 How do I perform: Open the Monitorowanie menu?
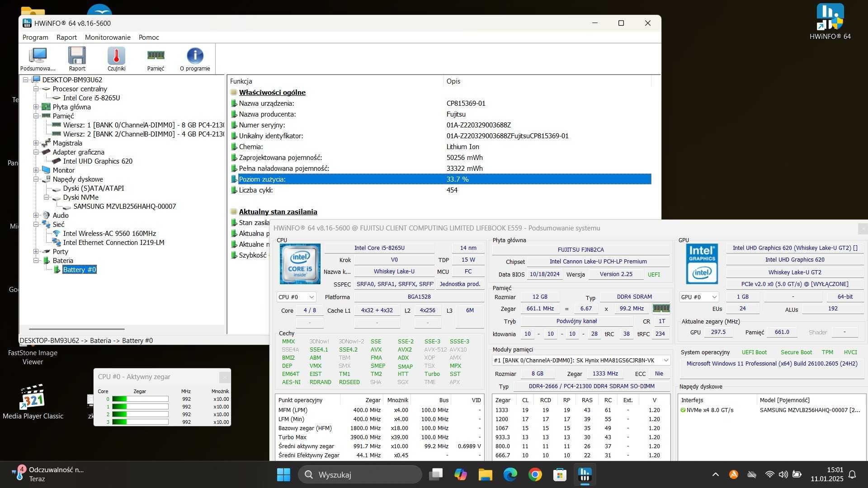click(108, 38)
